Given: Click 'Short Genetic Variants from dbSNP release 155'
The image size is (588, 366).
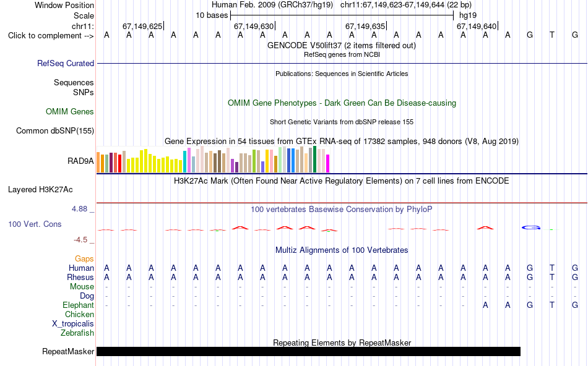Looking at the screenshot, I should (342, 122).
